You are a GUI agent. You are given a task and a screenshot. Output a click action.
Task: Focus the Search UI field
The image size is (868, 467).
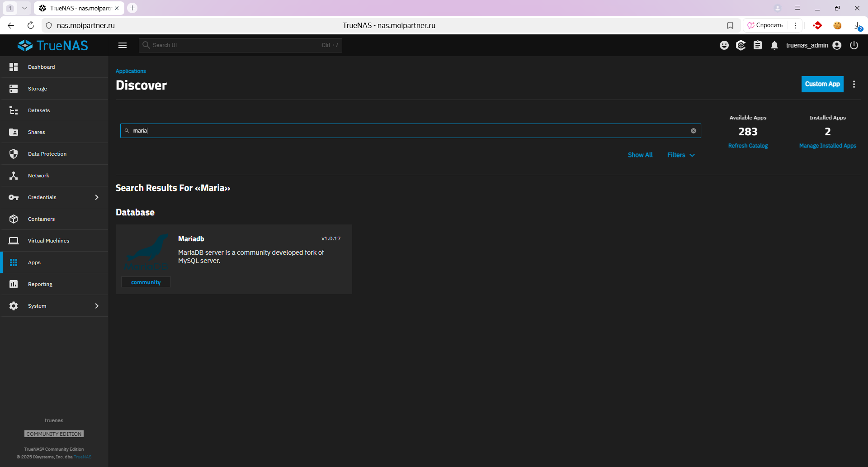click(235, 45)
